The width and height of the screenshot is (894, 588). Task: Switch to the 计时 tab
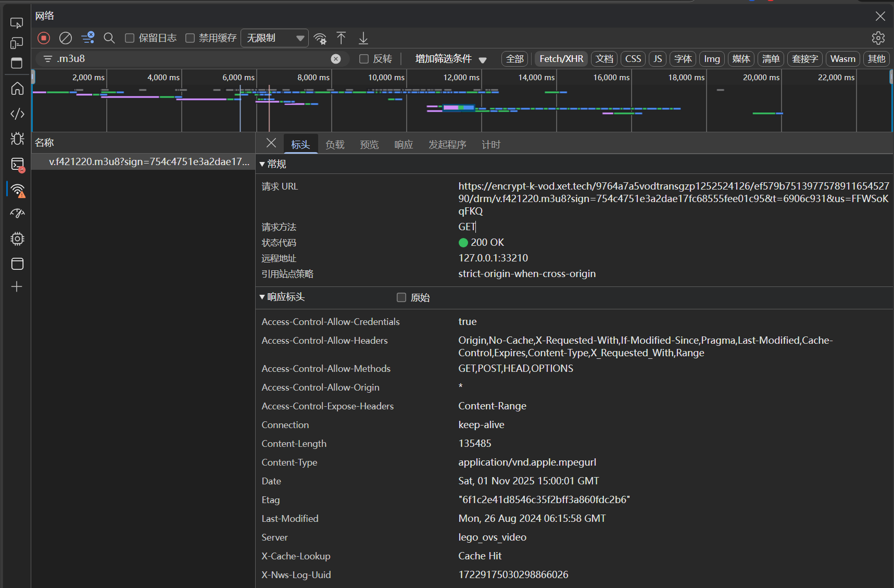pos(490,144)
